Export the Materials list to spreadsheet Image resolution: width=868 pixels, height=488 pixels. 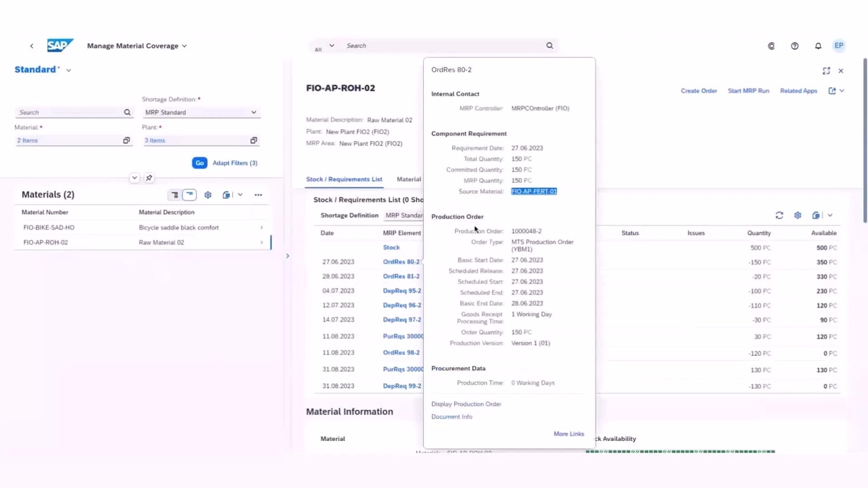coord(226,194)
